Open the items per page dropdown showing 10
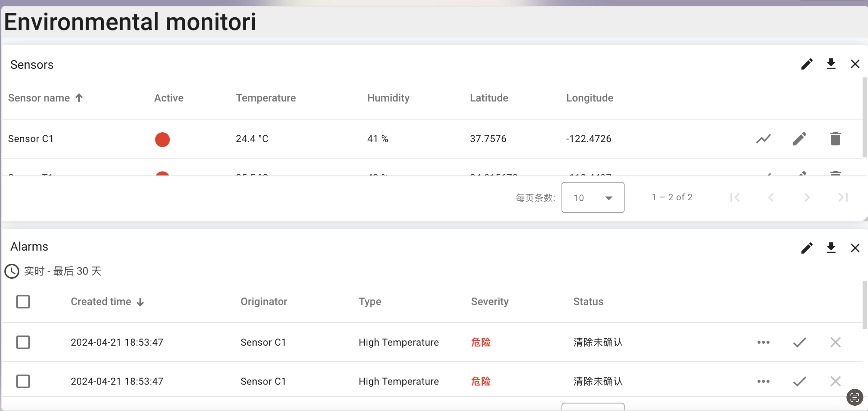 tap(592, 198)
